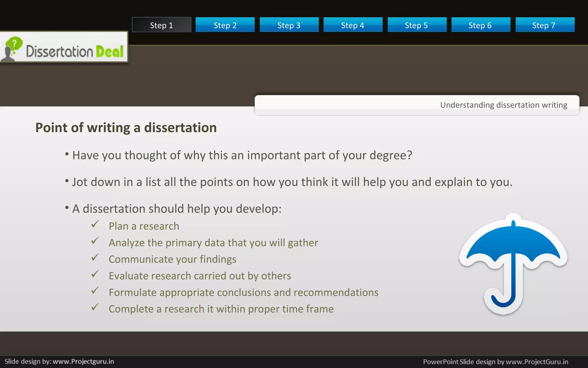Click checkmark beside Evaluate research carried out
Viewport: 588px width, 368px height.
[x=95, y=274]
